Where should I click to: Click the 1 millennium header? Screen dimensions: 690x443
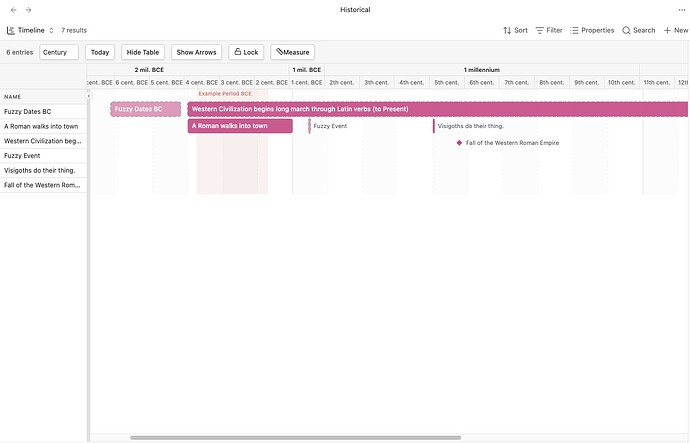(x=482, y=70)
